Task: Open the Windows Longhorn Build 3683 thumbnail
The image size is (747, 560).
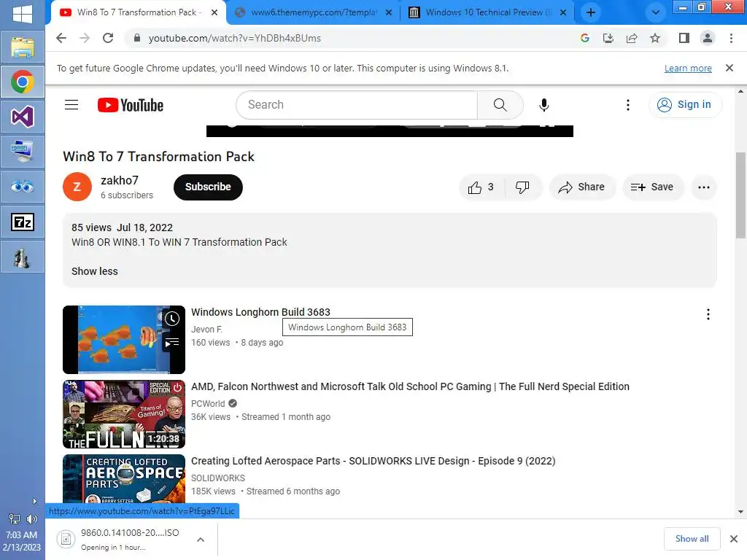Action: [x=124, y=340]
